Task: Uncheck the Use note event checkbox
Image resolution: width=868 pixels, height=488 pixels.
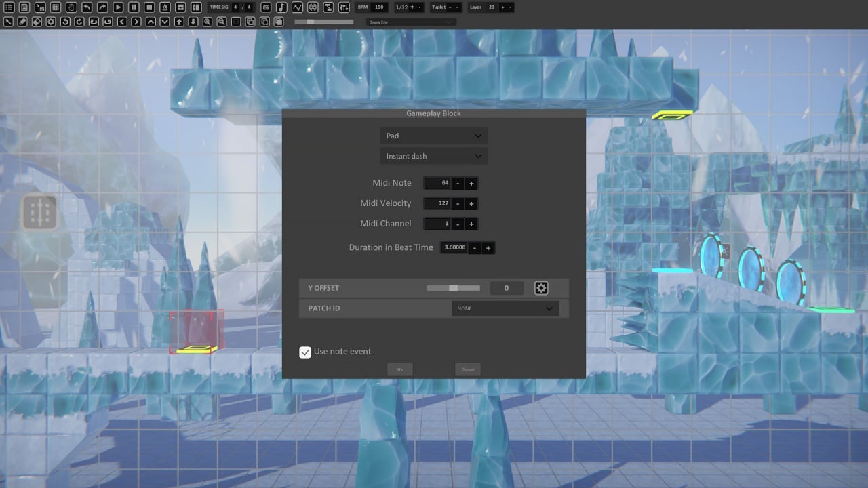Action: (x=305, y=352)
